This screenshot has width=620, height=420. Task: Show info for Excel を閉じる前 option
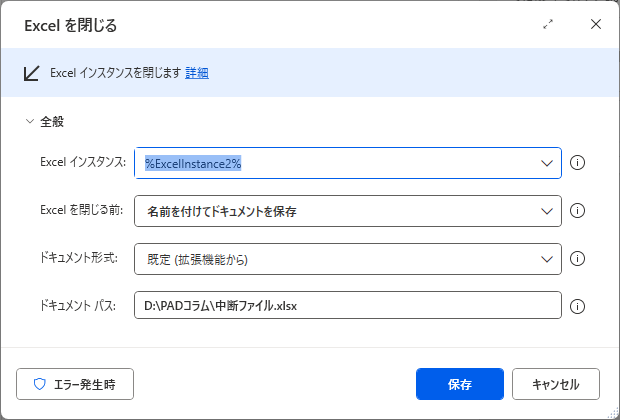pyautogui.click(x=577, y=211)
